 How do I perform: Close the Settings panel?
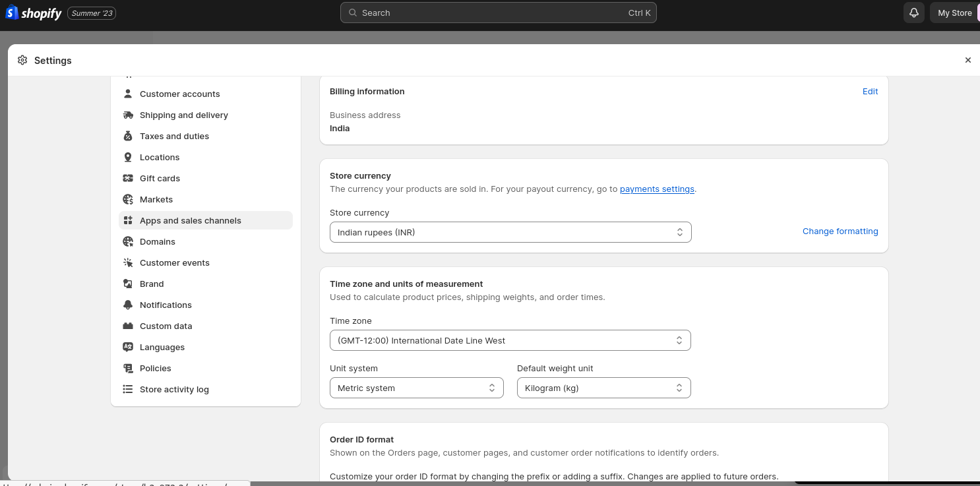click(x=968, y=60)
